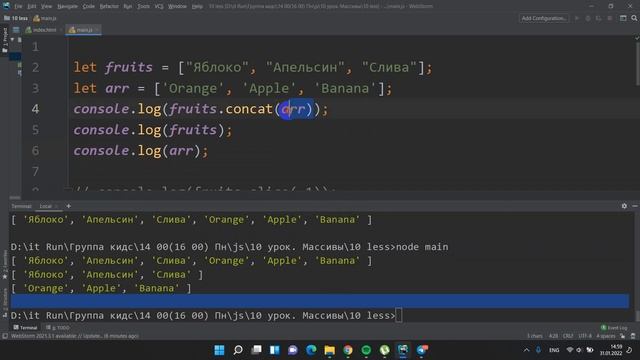Click the read-only lock icon in status bar
The image size is (640, 360).
(622, 336)
